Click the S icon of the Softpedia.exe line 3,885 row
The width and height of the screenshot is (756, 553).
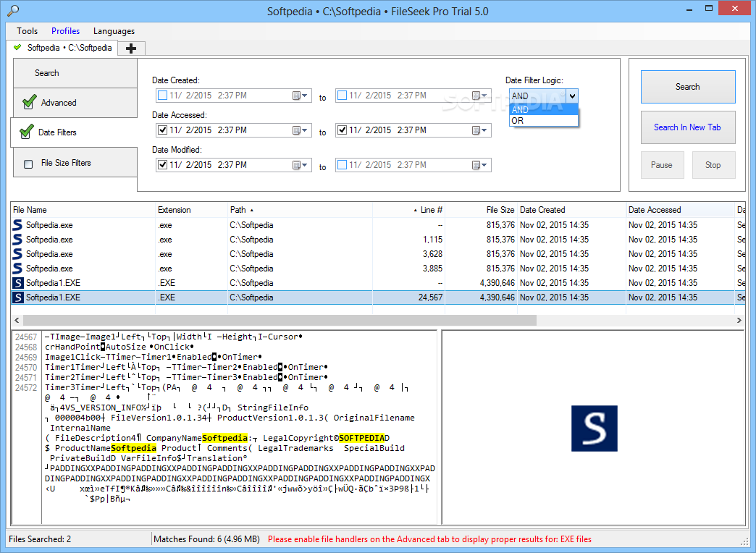click(x=17, y=268)
